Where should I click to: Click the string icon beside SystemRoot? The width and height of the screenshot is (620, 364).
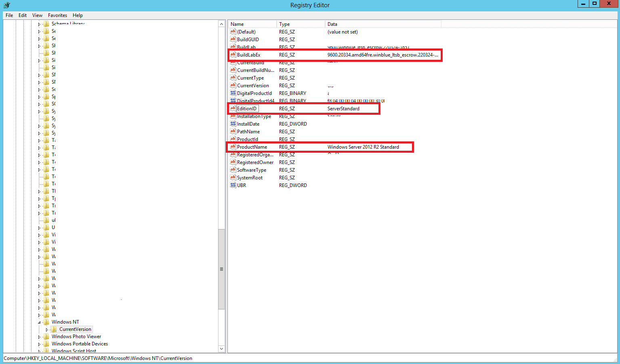233,177
